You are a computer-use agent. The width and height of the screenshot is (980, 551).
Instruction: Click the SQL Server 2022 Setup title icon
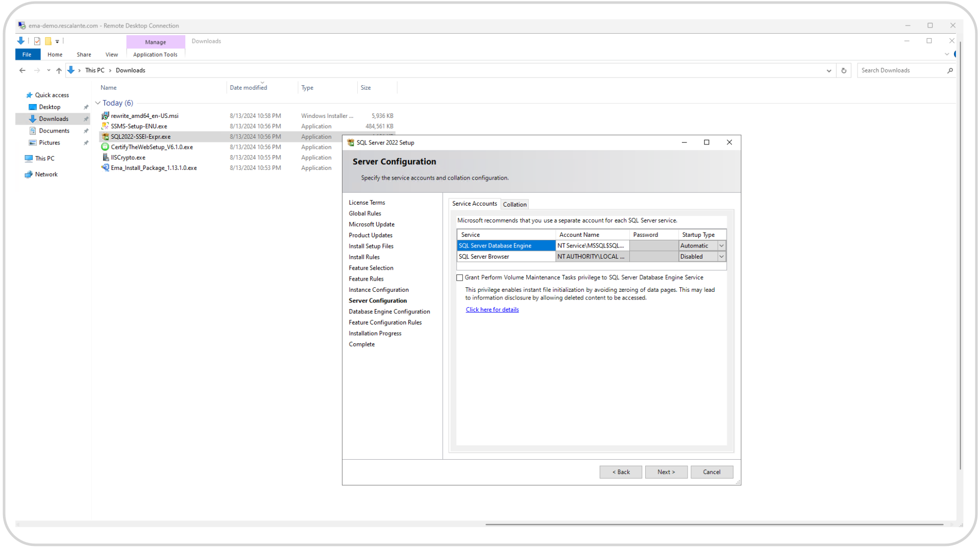pos(351,143)
